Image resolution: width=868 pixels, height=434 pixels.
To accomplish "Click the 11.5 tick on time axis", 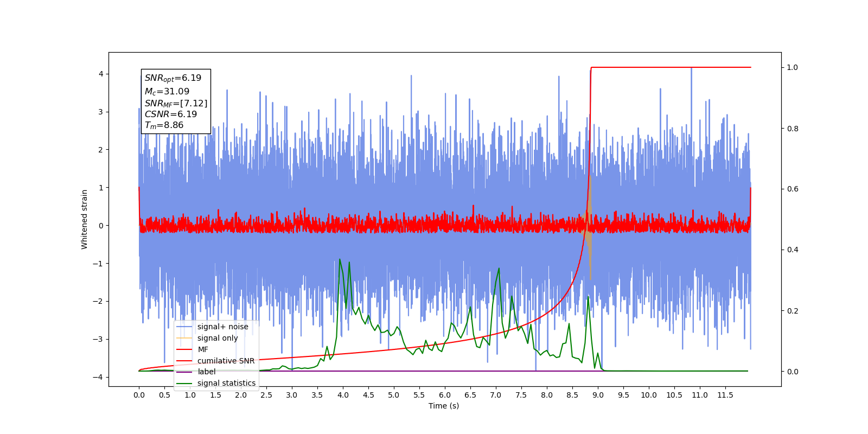I will [x=725, y=395].
